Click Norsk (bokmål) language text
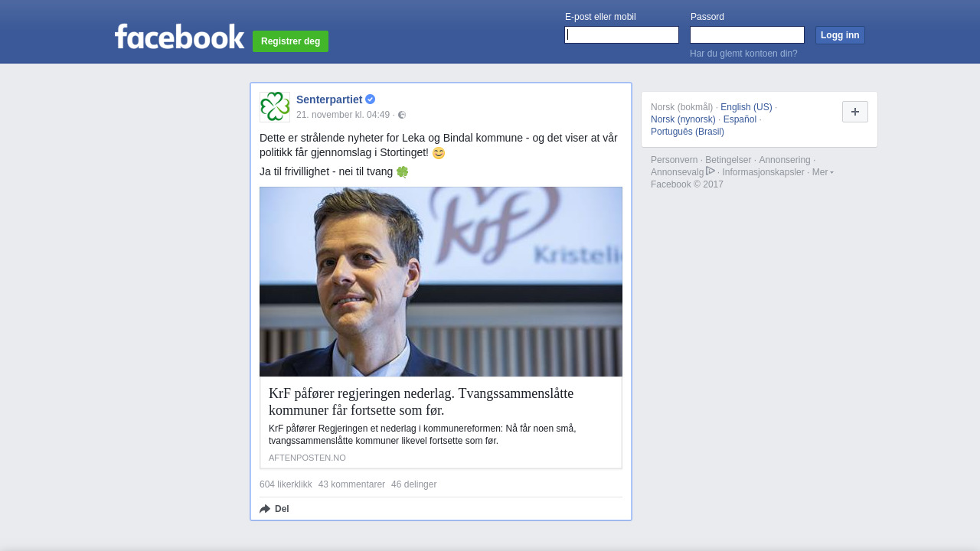Viewport: 980px width, 551px height. point(681,107)
